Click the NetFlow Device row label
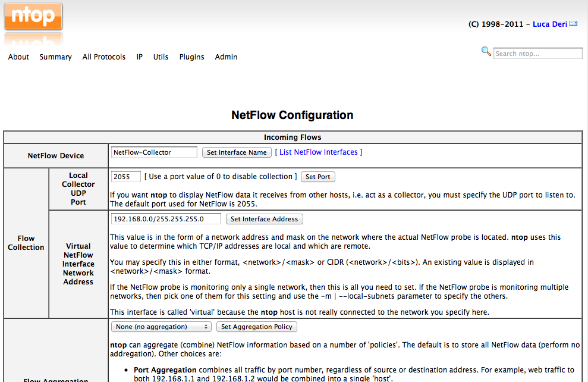Screen dimensions: 588x382 (56, 155)
